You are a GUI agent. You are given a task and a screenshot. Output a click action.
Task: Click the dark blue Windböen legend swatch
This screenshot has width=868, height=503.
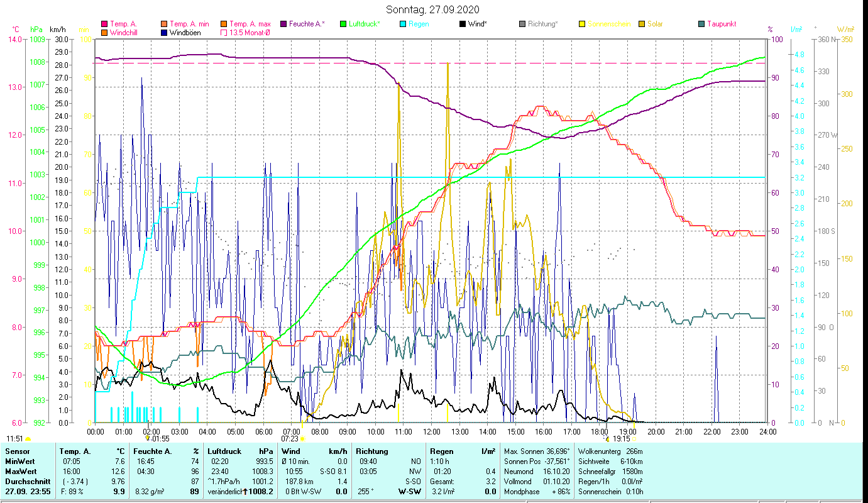pos(164,32)
